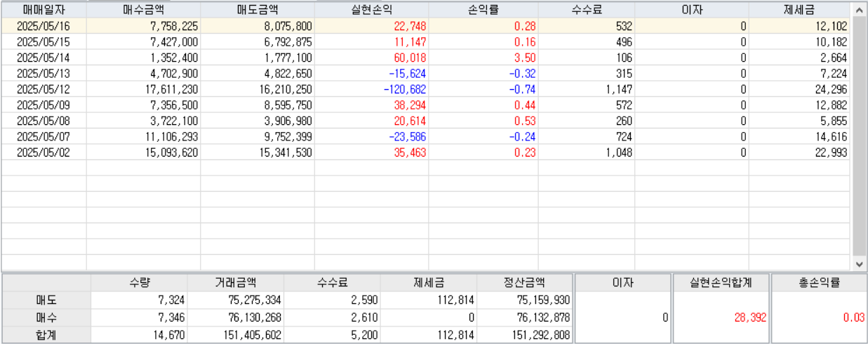Click sell amount 3,906,980

[288, 121]
